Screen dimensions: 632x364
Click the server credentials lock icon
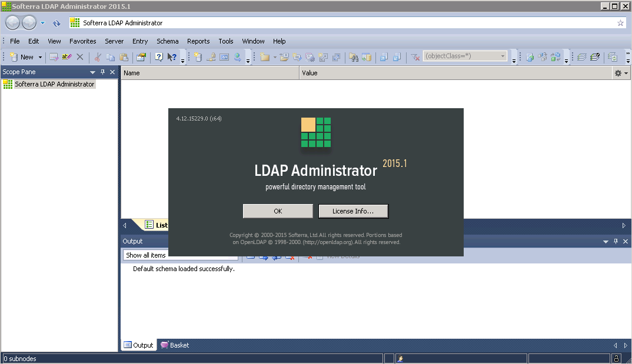[211, 57]
